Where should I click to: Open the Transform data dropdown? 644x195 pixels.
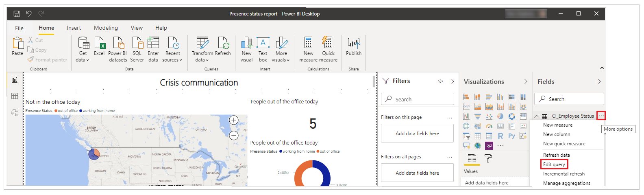[x=202, y=49]
